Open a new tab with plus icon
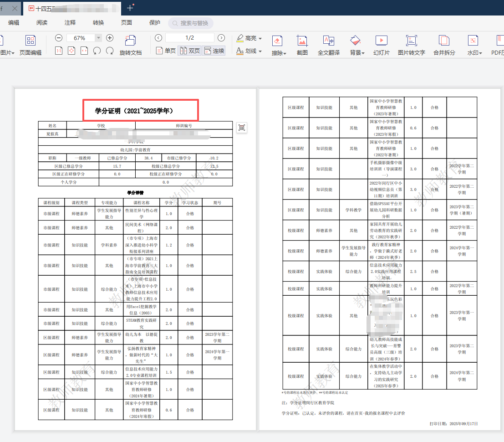 [x=130, y=8]
